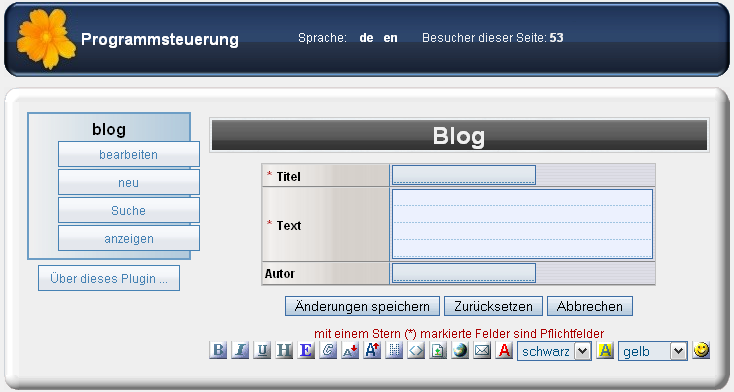This screenshot has height=392, width=734.
Task: Focus the Text textarea
Action: coord(522,224)
